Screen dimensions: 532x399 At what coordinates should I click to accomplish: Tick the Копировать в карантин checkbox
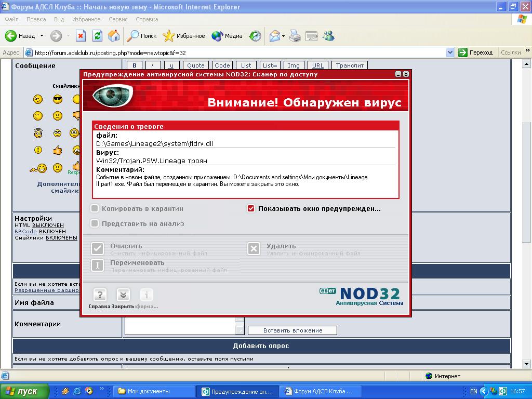coord(95,208)
